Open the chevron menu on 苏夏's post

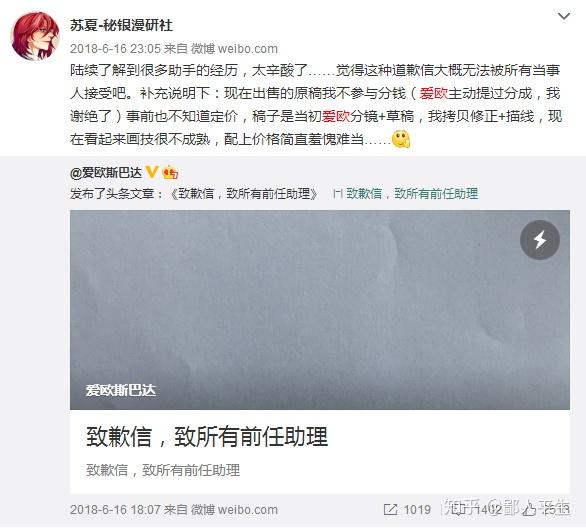coord(564,16)
